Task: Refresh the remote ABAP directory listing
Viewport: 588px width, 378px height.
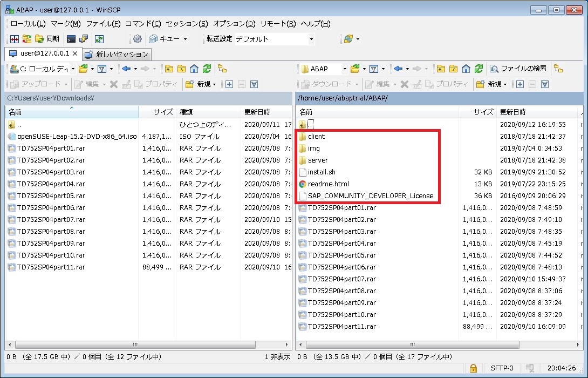Action: [478, 69]
